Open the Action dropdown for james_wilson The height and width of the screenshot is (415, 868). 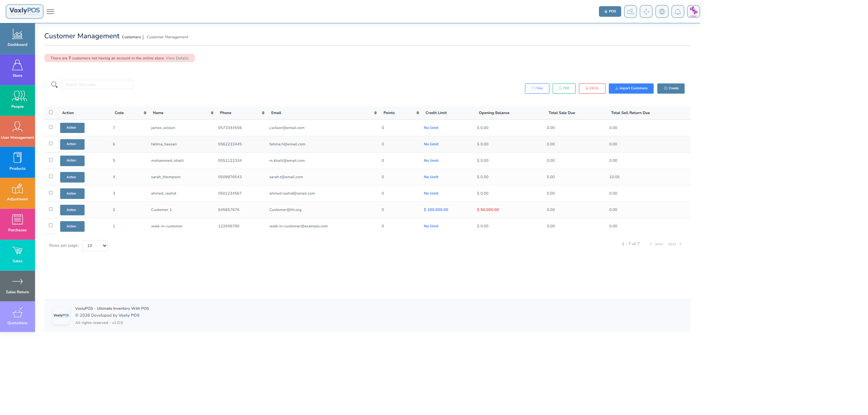point(72,128)
